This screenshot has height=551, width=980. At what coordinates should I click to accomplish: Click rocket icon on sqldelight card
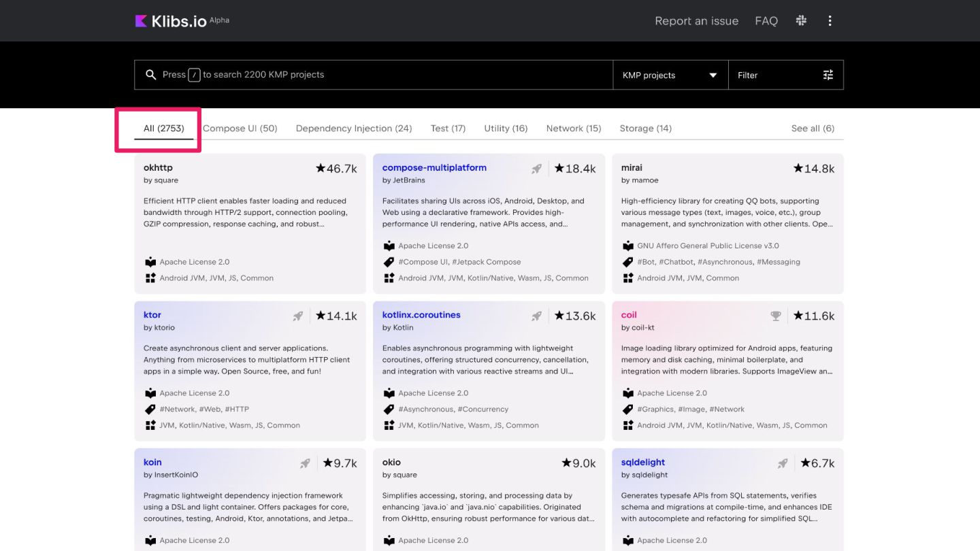click(x=782, y=463)
